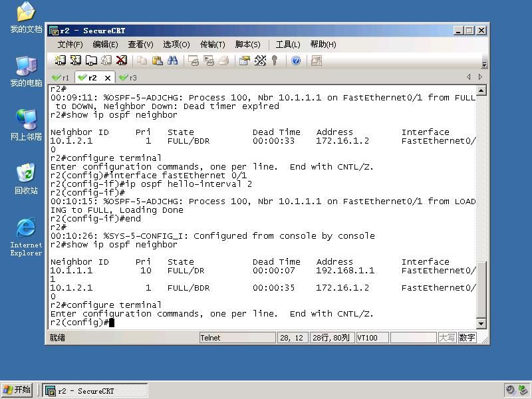
Task: Minimize the SecureCRT window
Action: (x=458, y=31)
